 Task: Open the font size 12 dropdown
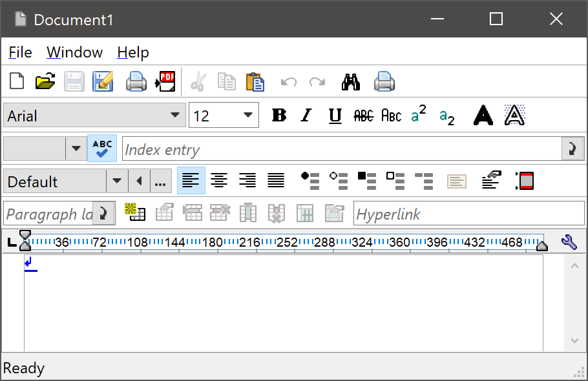[x=248, y=116]
